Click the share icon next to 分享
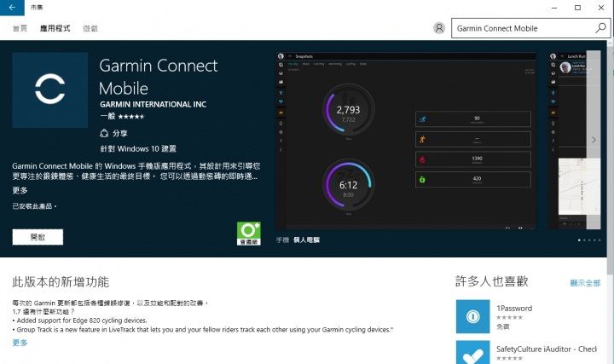This screenshot has height=364, width=614. (x=104, y=133)
